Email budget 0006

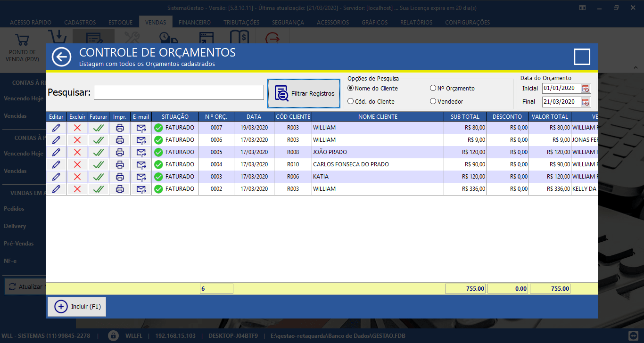point(141,140)
